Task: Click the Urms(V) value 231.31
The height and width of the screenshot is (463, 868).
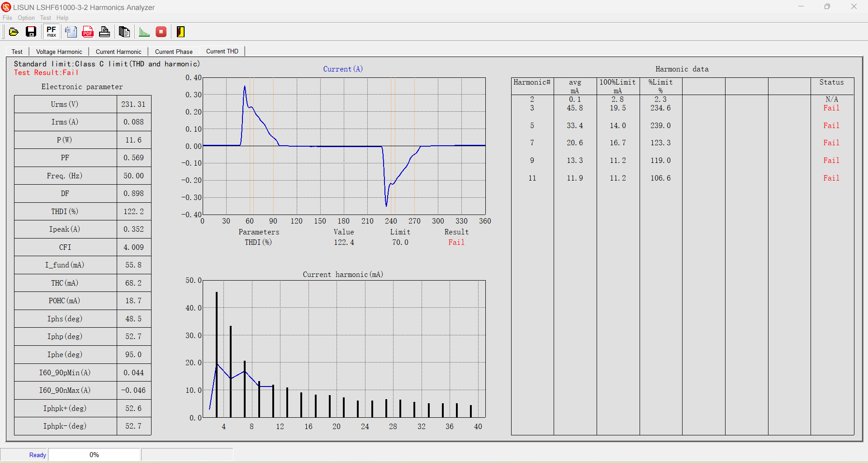Action: tap(133, 104)
